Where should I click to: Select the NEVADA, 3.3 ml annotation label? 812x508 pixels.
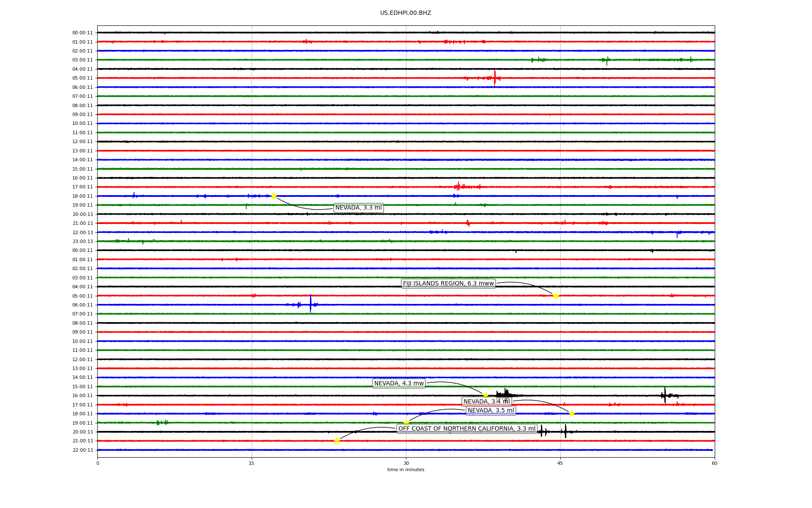(x=358, y=208)
